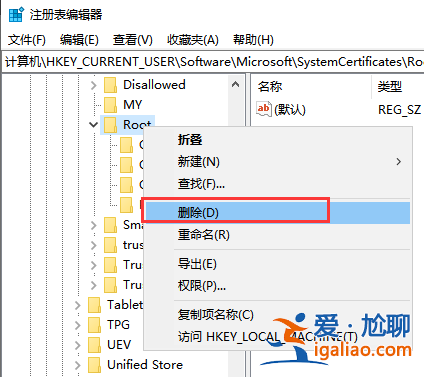Screen dimensions: 424x377
Task: Expand the TPG key
Action: click(x=78, y=325)
